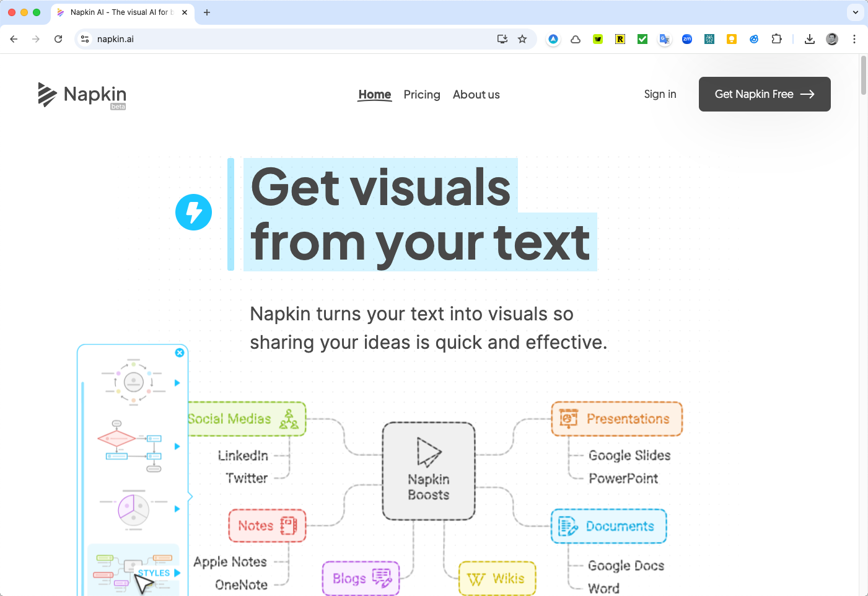The height and width of the screenshot is (596, 868).
Task: Click the Sign in link
Action: (x=660, y=94)
